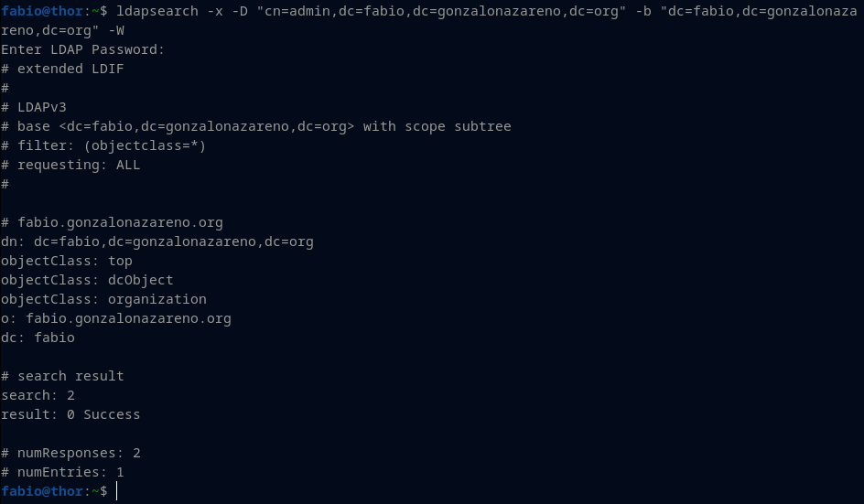Click the '# LDAPv3' line

pyautogui.click(x=34, y=107)
